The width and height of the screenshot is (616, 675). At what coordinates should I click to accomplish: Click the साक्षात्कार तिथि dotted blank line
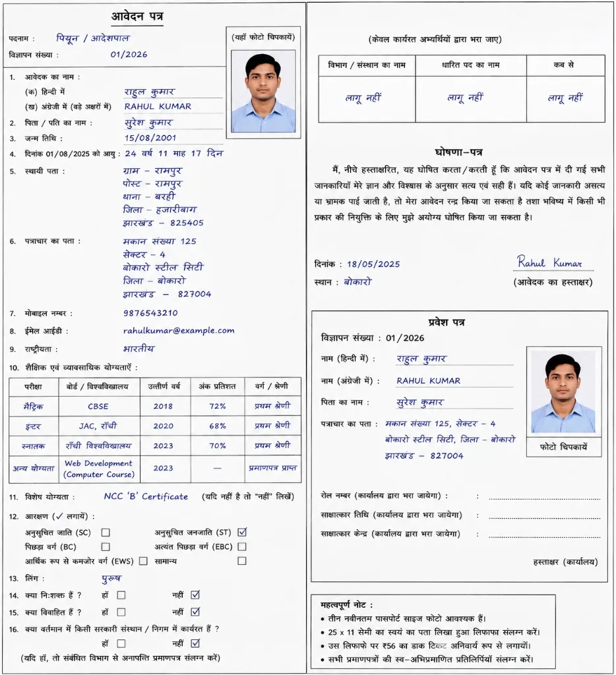[x=545, y=517]
